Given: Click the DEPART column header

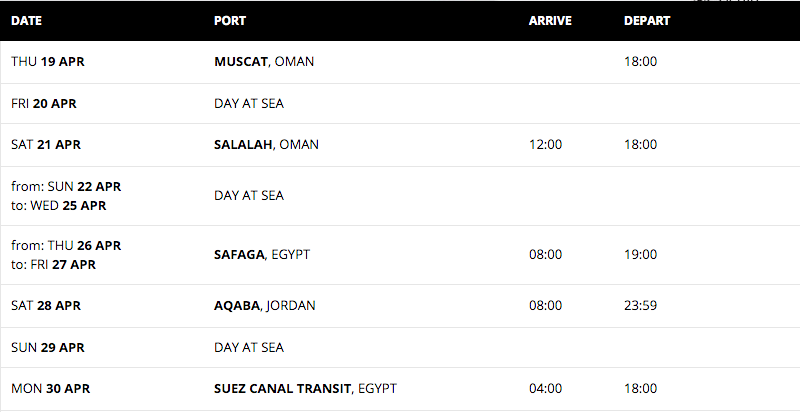Looking at the screenshot, I should (647, 21).
